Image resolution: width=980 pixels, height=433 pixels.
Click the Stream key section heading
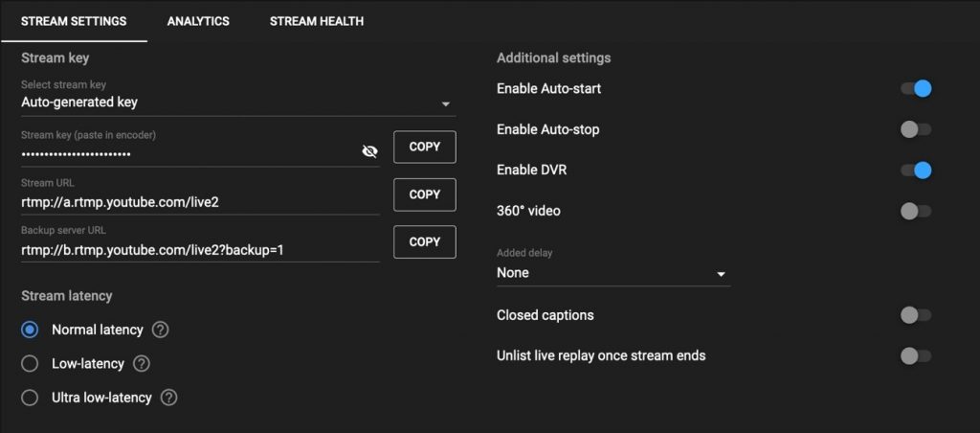[x=55, y=57]
